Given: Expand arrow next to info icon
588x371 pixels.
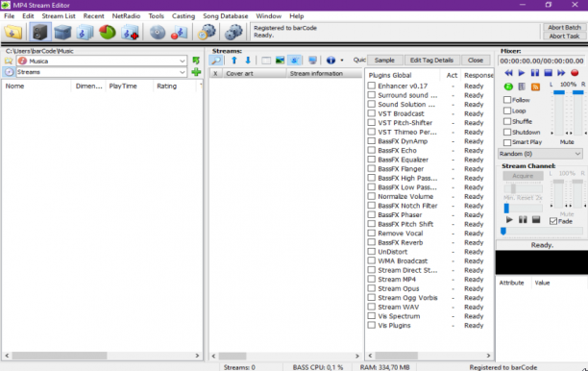Looking at the screenshot, I should point(342,60).
